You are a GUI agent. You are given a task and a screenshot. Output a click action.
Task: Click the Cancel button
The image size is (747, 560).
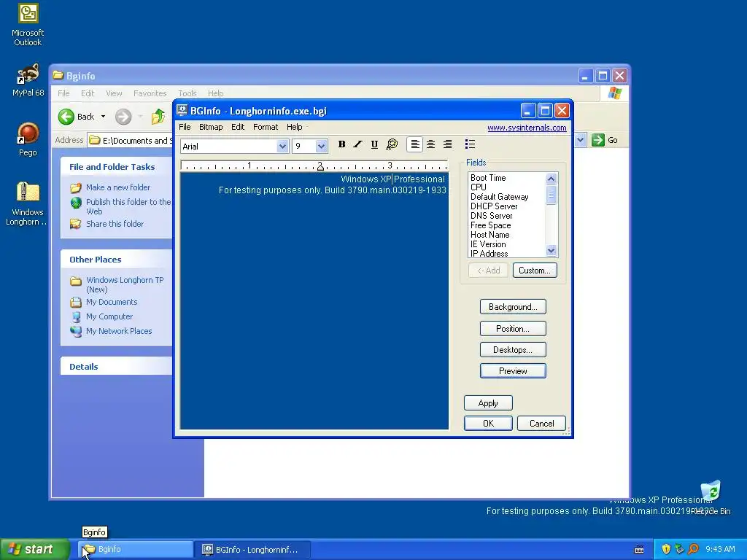pos(542,424)
